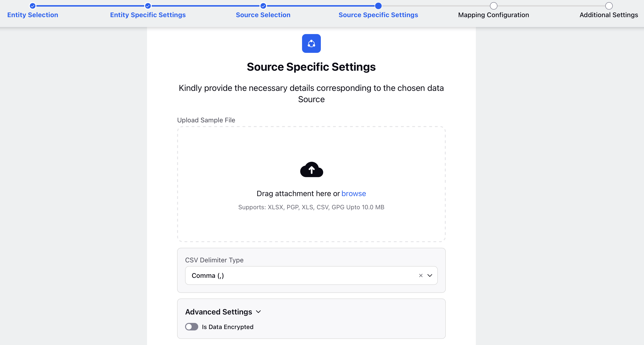Viewport: 644px width, 345px height.
Task: Click the Advanced Settings heading
Action: 218,312
